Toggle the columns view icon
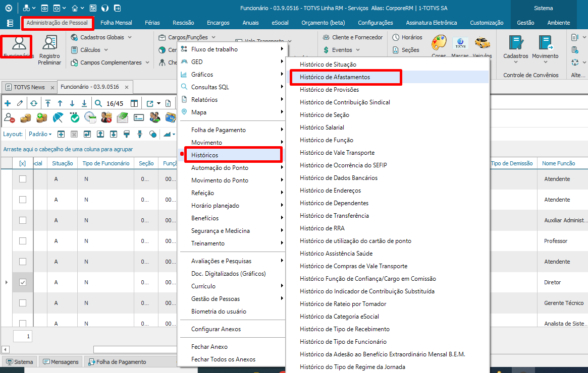The height and width of the screenshot is (373, 588). pos(134,103)
